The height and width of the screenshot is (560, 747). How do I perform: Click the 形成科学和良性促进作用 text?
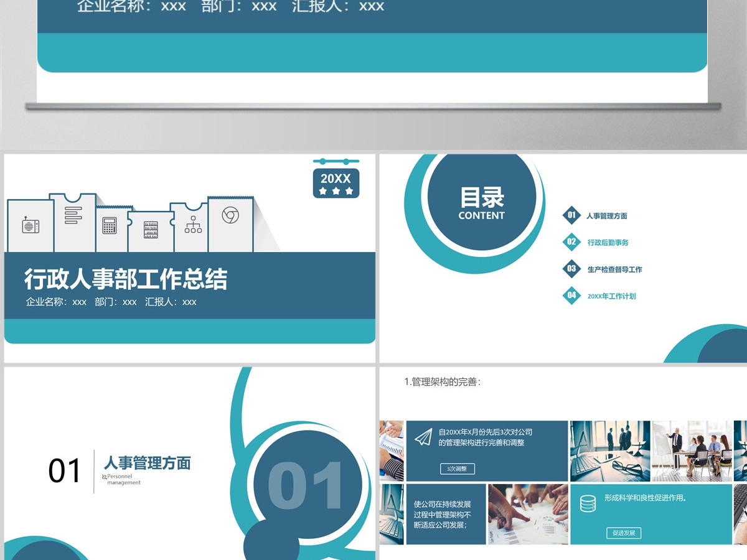646,498
